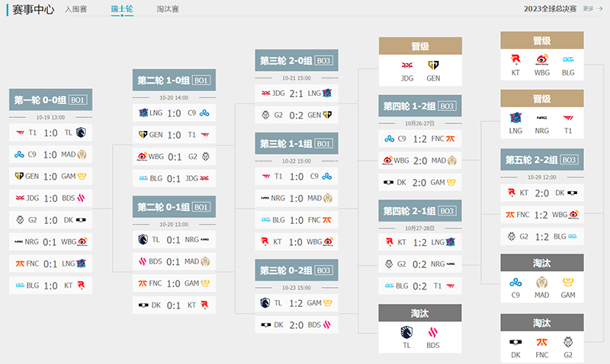This screenshot has width=610, height=364.
Task: Click JDG logo in JDG vs LNG match
Action: [x=266, y=93]
